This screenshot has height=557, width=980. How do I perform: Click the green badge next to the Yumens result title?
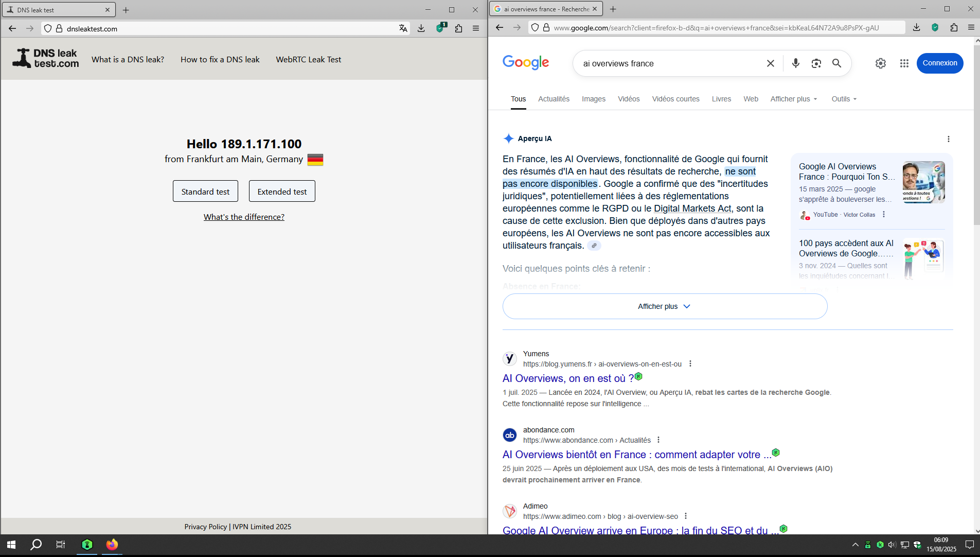click(x=638, y=376)
